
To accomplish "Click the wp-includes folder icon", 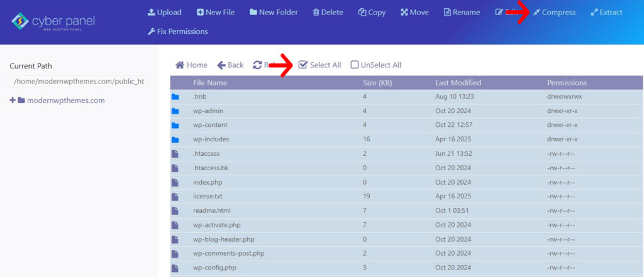I will (x=175, y=139).
